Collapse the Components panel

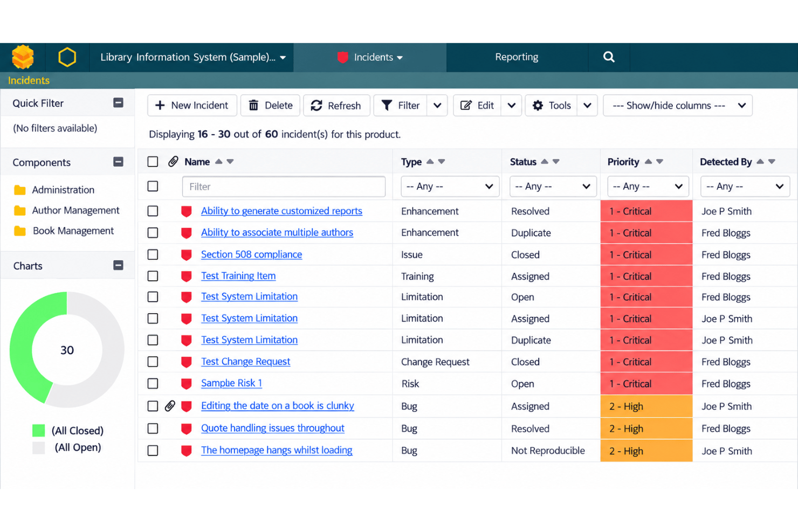point(118,162)
